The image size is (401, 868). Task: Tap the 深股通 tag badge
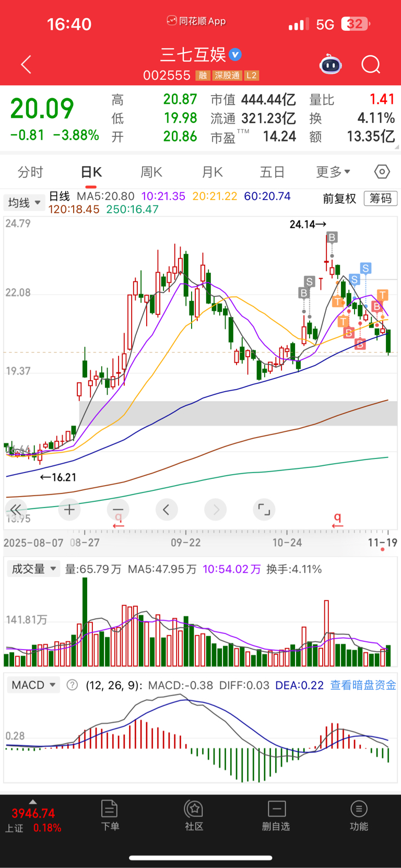227,76
